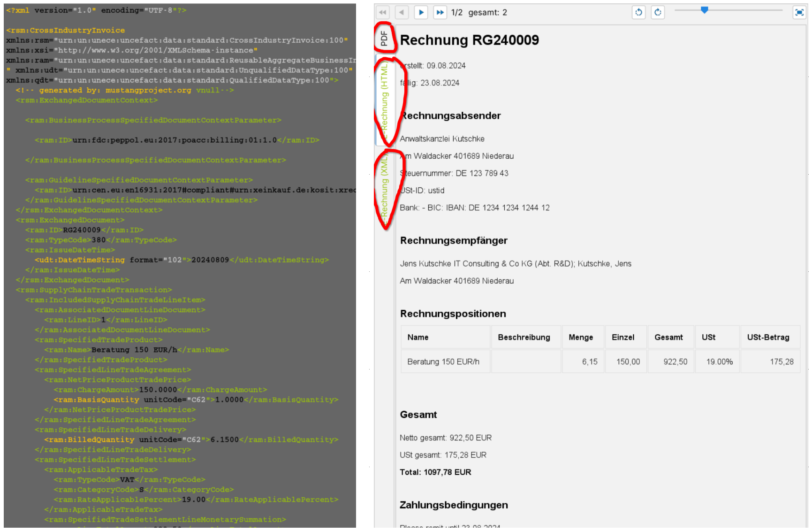Click the 'Name' table column header
This screenshot has width=812, height=531.
[417, 337]
